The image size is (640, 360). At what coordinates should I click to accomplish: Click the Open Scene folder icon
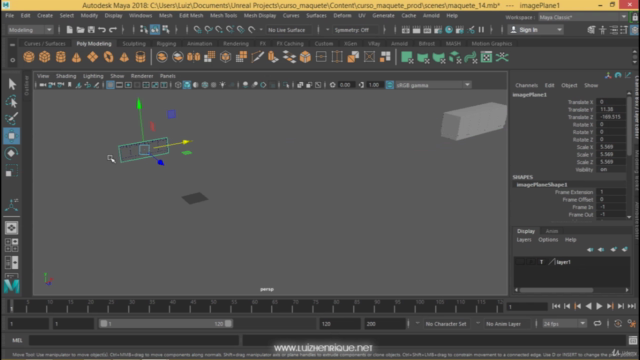point(80,30)
